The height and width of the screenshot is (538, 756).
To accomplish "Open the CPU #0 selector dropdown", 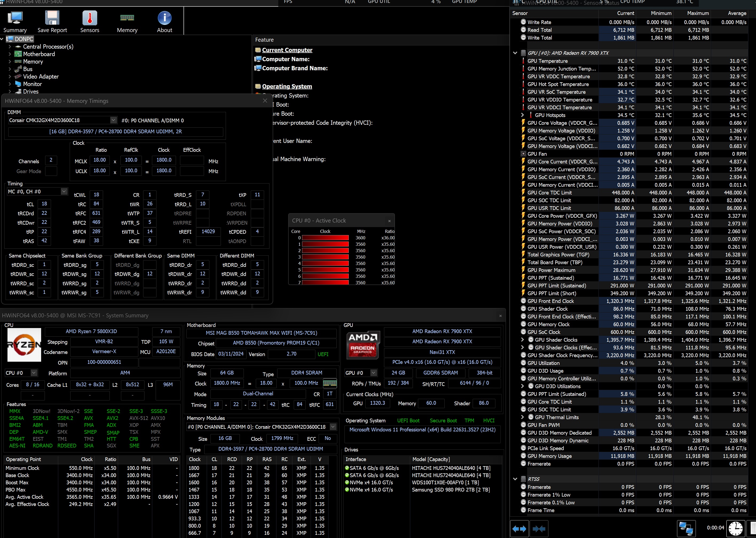I will point(34,373).
